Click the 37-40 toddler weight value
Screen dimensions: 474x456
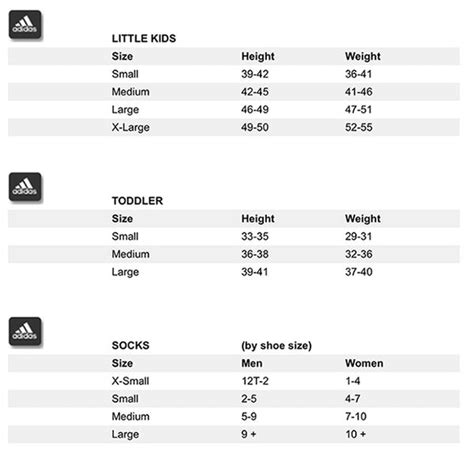coord(359,272)
